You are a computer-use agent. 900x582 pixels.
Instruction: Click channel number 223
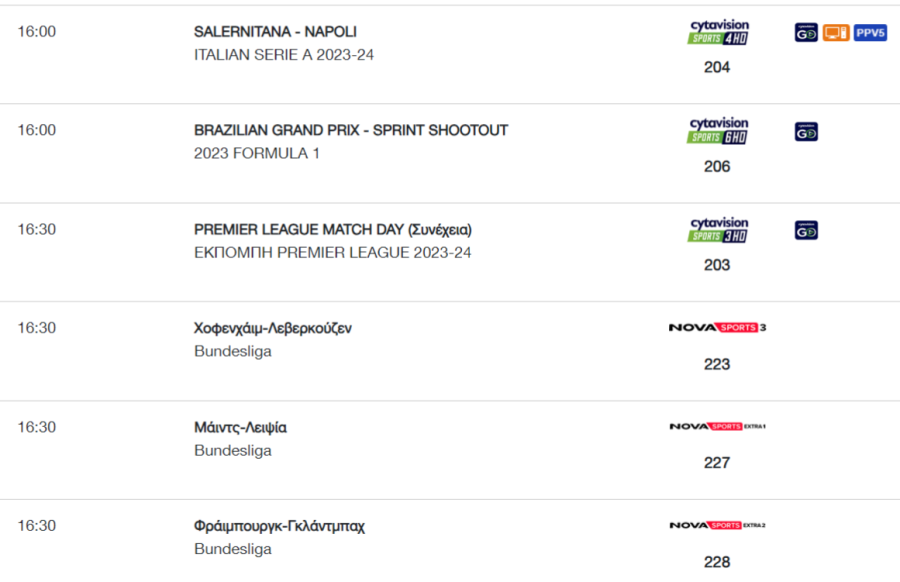[x=717, y=364]
